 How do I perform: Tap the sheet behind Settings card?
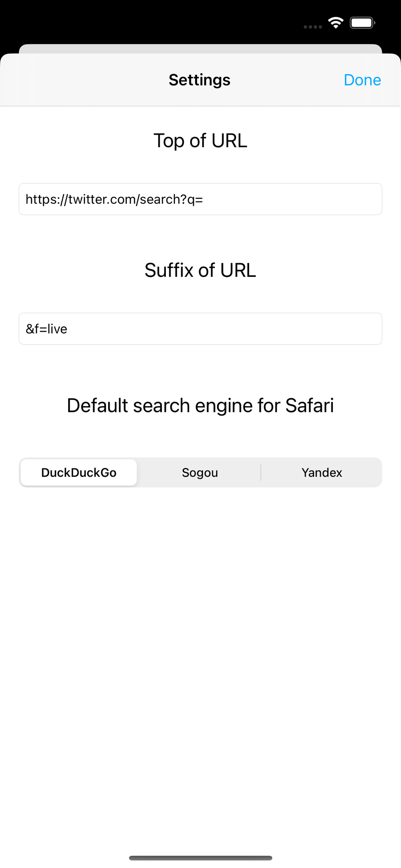[200, 48]
